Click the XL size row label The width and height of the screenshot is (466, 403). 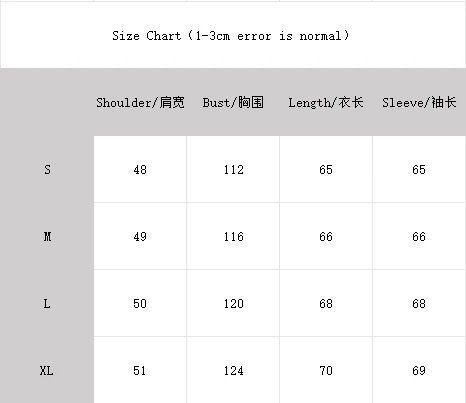tap(46, 370)
